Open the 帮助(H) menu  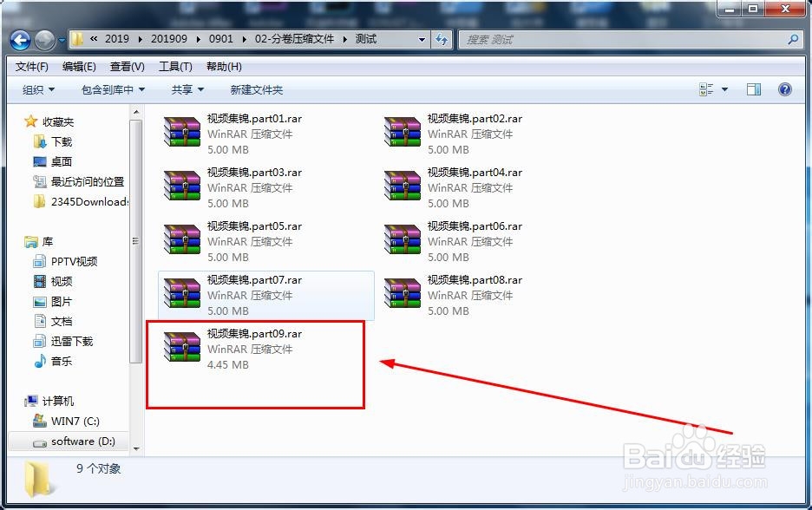(224, 66)
